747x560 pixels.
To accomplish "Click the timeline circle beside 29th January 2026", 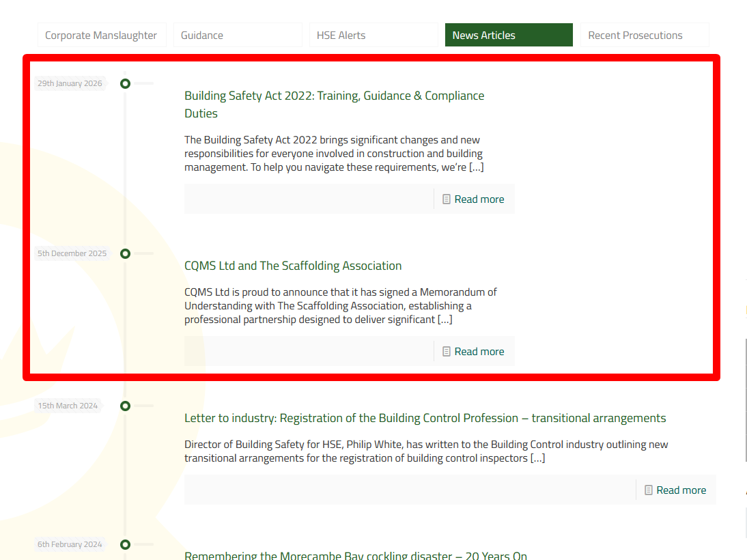I will click(125, 83).
